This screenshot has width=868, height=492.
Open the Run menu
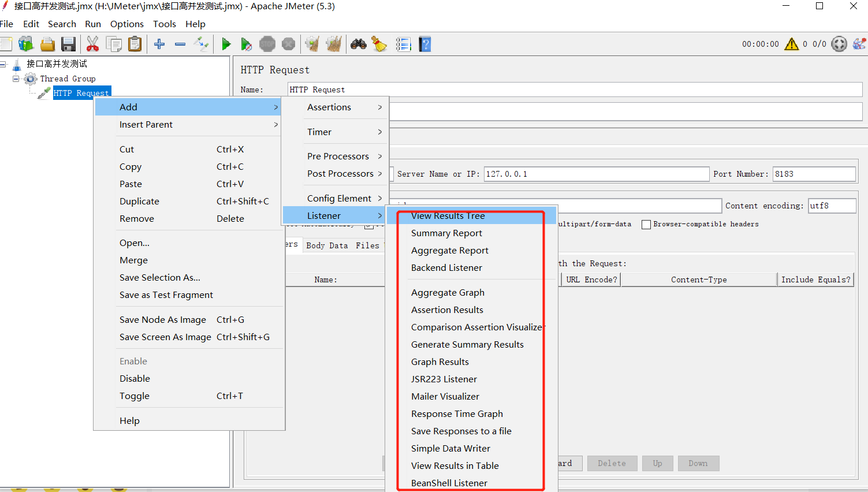(x=93, y=24)
